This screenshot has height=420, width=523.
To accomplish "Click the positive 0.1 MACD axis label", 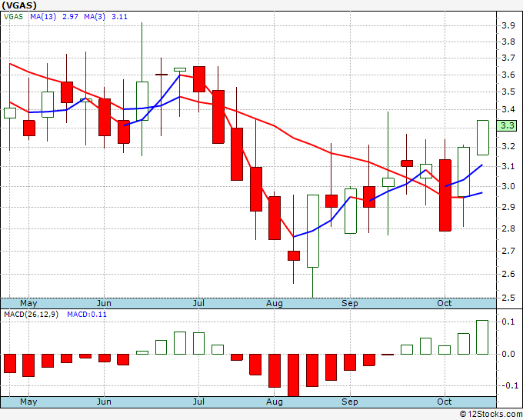I will [x=508, y=322].
